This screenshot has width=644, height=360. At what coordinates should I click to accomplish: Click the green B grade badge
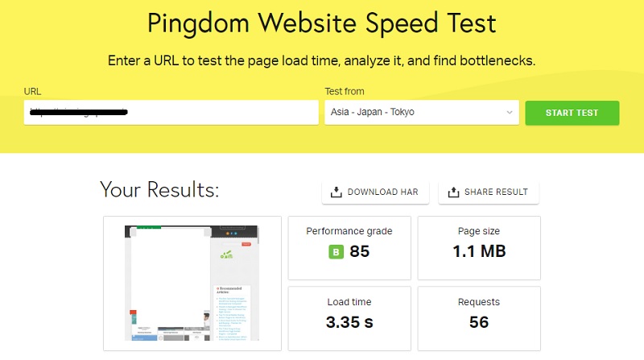click(x=336, y=252)
